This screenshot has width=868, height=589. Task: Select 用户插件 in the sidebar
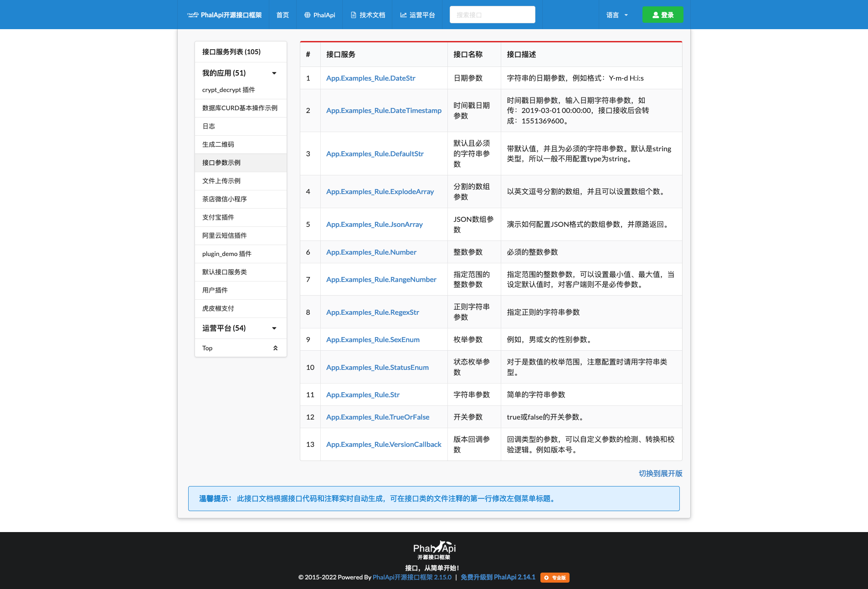(x=241, y=290)
